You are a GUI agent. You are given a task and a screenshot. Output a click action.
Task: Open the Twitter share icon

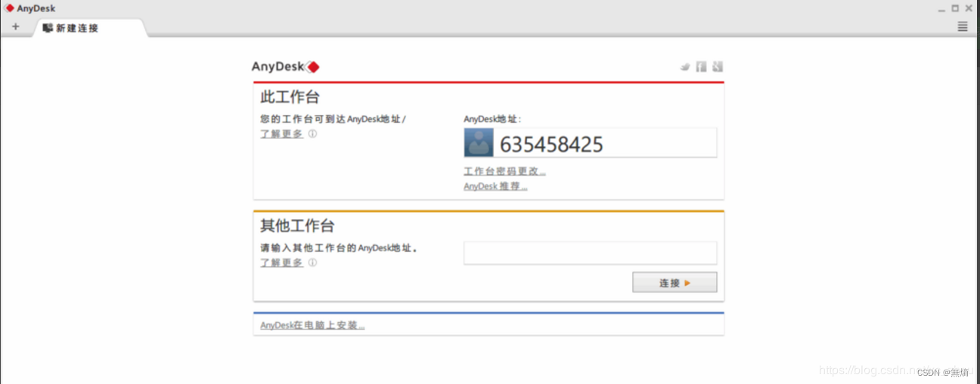[x=685, y=67]
